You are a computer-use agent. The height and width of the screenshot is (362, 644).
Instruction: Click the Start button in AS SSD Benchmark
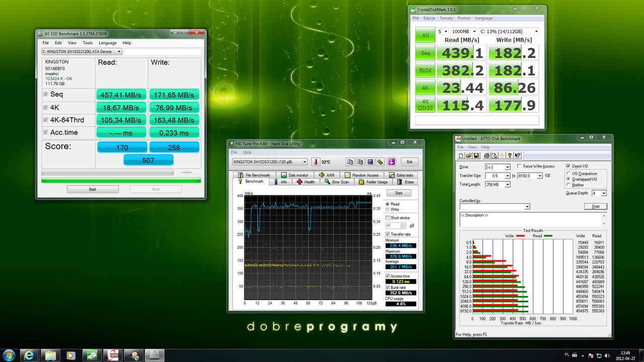(x=93, y=190)
